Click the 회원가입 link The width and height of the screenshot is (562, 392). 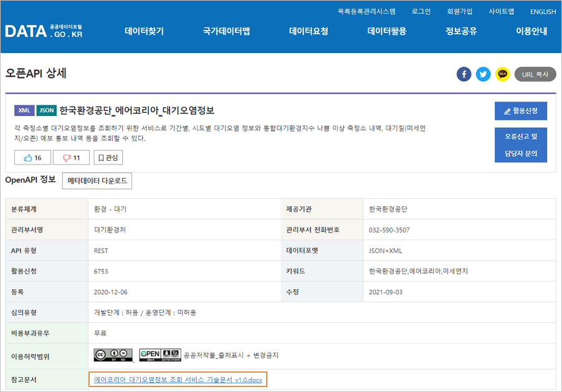(x=459, y=11)
